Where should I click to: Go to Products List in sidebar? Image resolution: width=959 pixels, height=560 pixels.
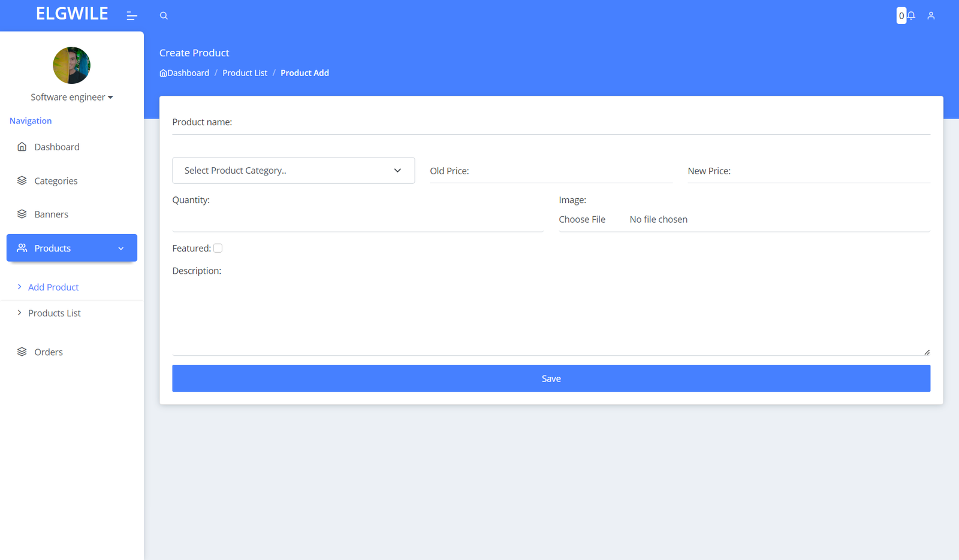55,313
